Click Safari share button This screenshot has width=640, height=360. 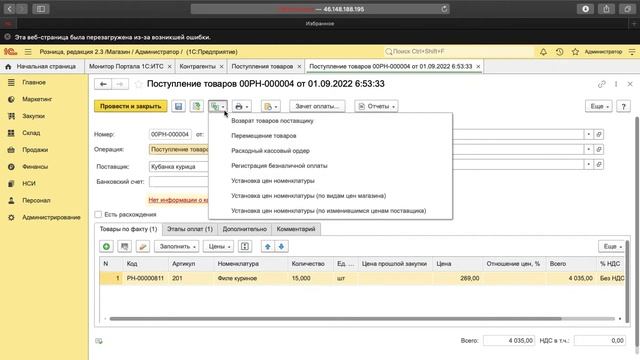coord(606,9)
